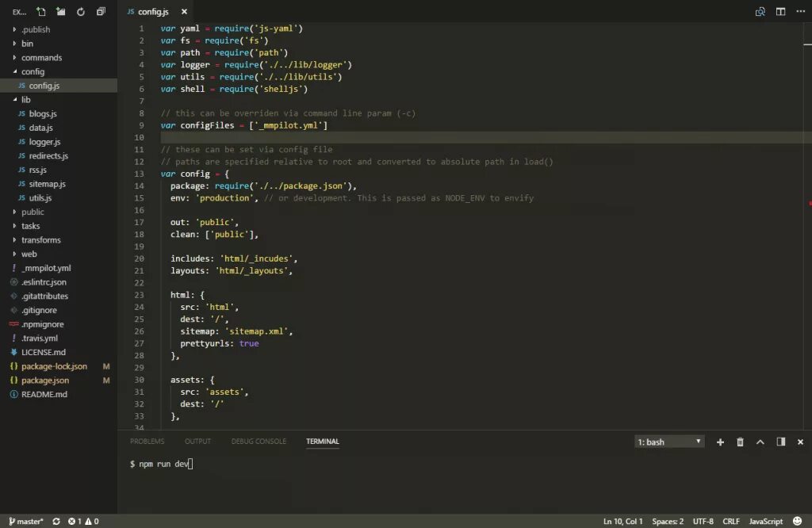Open data.js file
The width and height of the screenshot is (812, 528).
coord(59,128)
